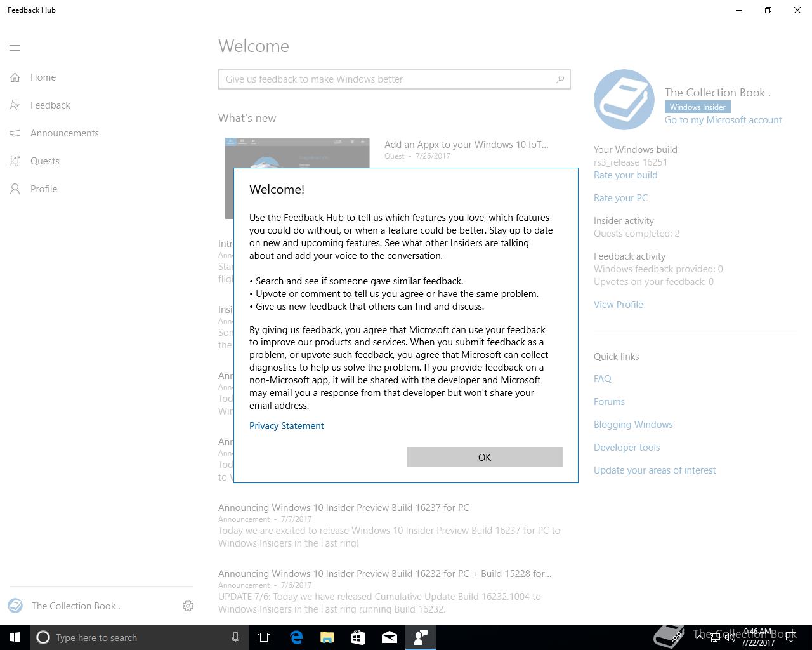Open the Forums quick link
This screenshot has width=812, height=650.
pyautogui.click(x=609, y=402)
